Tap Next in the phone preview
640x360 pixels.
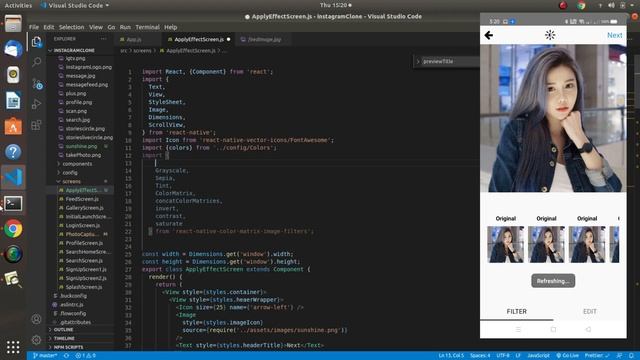614,35
